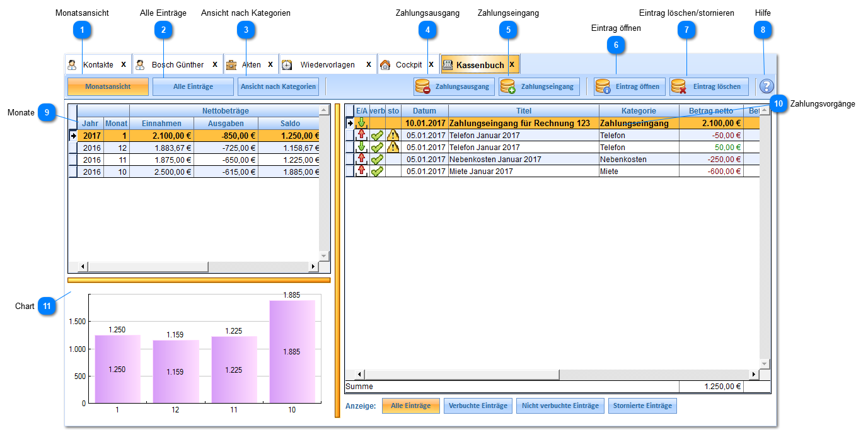Image resolution: width=868 pixels, height=432 pixels.
Task: Select Nebenkosten Januar 2017 entry title
Action: pyautogui.click(x=495, y=159)
